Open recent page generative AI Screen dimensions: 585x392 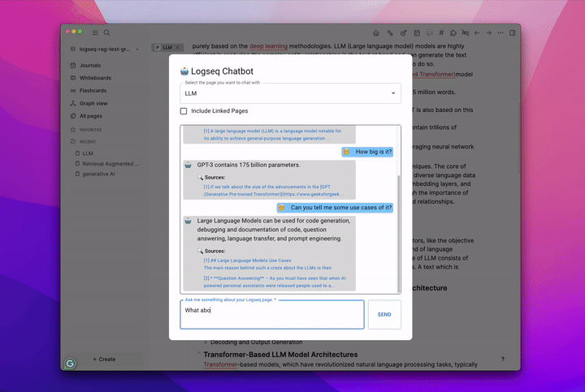tap(98, 174)
